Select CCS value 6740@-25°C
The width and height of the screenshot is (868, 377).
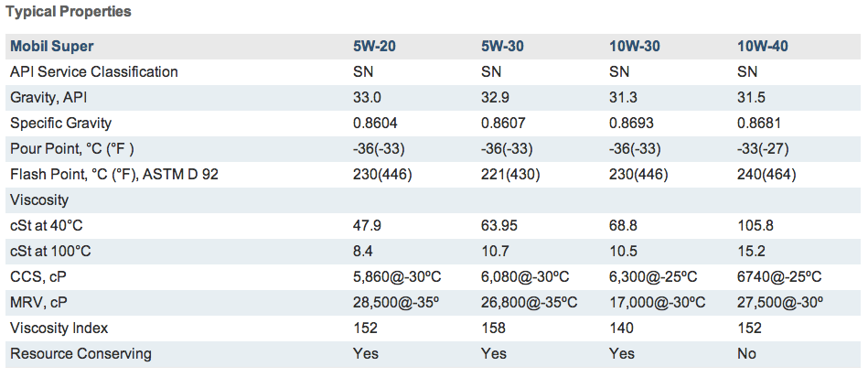(779, 276)
